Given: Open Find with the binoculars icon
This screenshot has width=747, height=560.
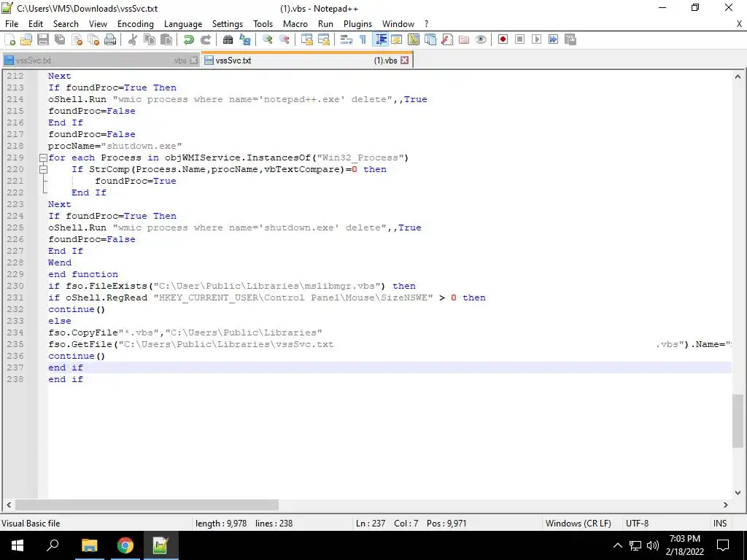Looking at the screenshot, I should [x=228, y=39].
